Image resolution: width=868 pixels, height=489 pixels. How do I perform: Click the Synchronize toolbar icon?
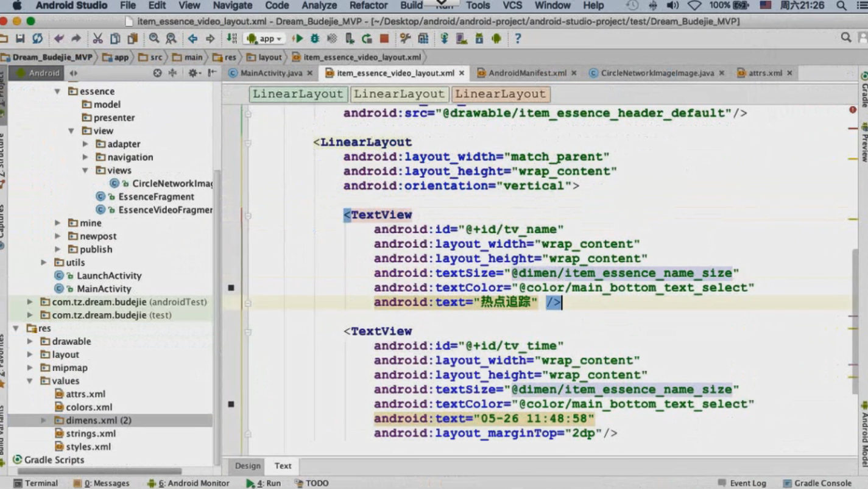pos(38,38)
